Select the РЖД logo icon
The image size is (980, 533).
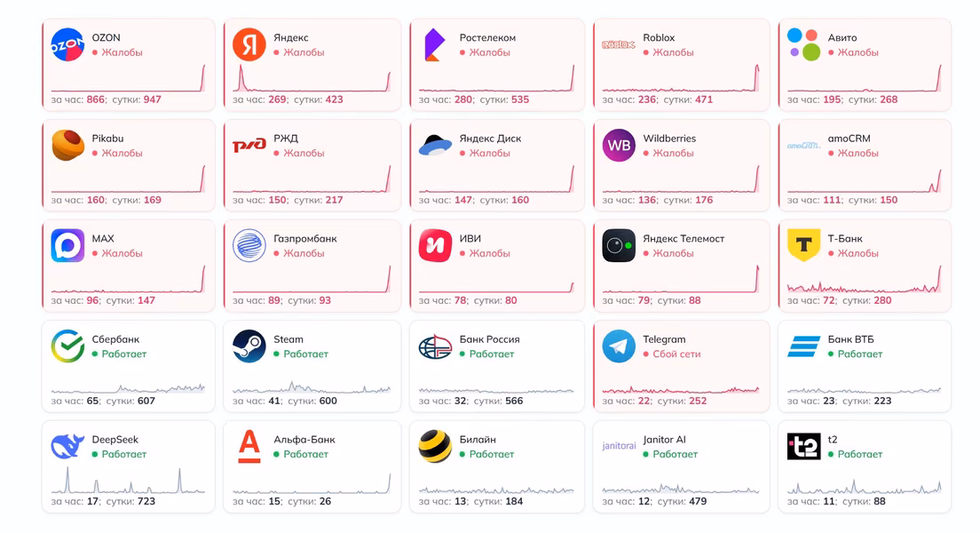pyautogui.click(x=249, y=145)
